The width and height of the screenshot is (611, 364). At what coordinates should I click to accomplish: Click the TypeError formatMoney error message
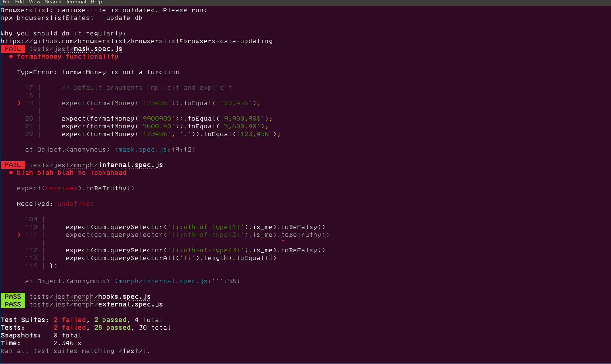(98, 72)
